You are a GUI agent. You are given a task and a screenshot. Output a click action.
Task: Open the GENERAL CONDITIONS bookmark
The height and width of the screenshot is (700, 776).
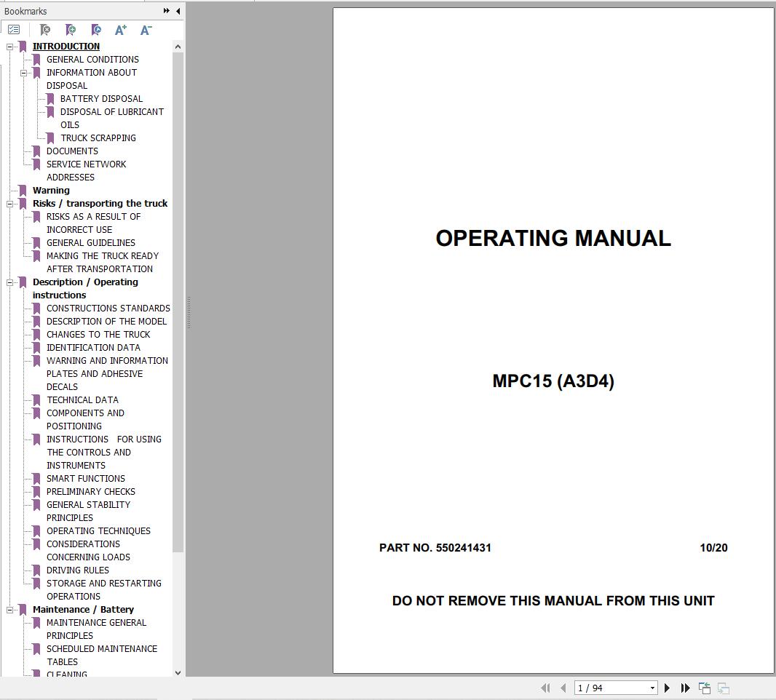(x=92, y=60)
